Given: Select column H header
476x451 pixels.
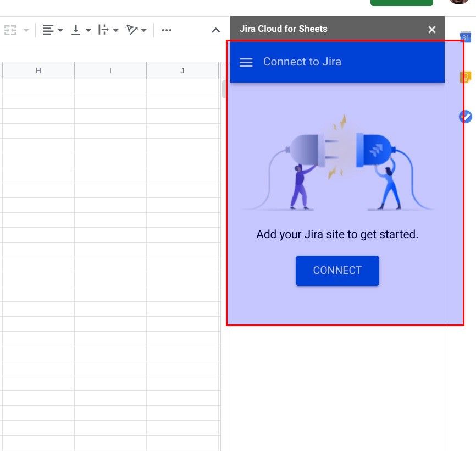Looking at the screenshot, I should pyautogui.click(x=38, y=70).
